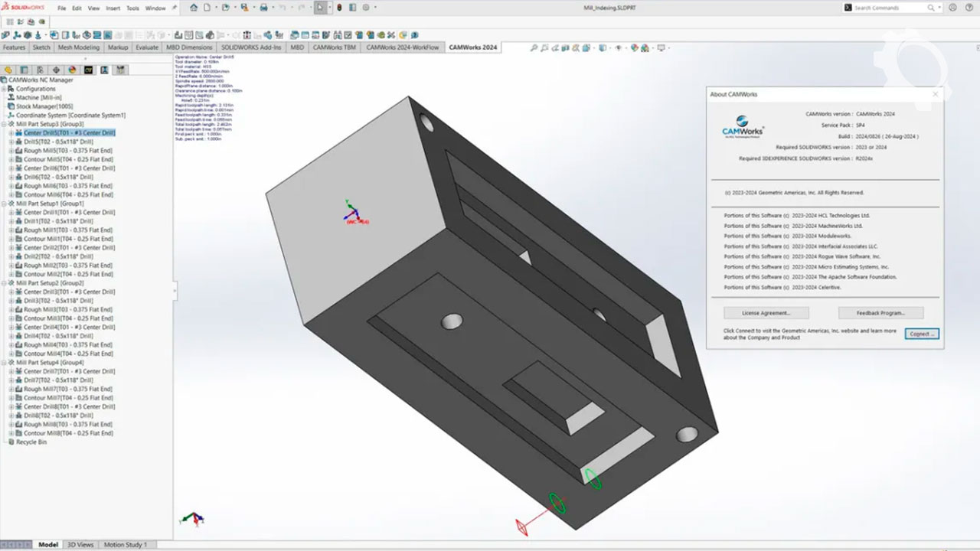Click the Zoom to Area icon
Screen dimensions: 980x551
point(546,47)
